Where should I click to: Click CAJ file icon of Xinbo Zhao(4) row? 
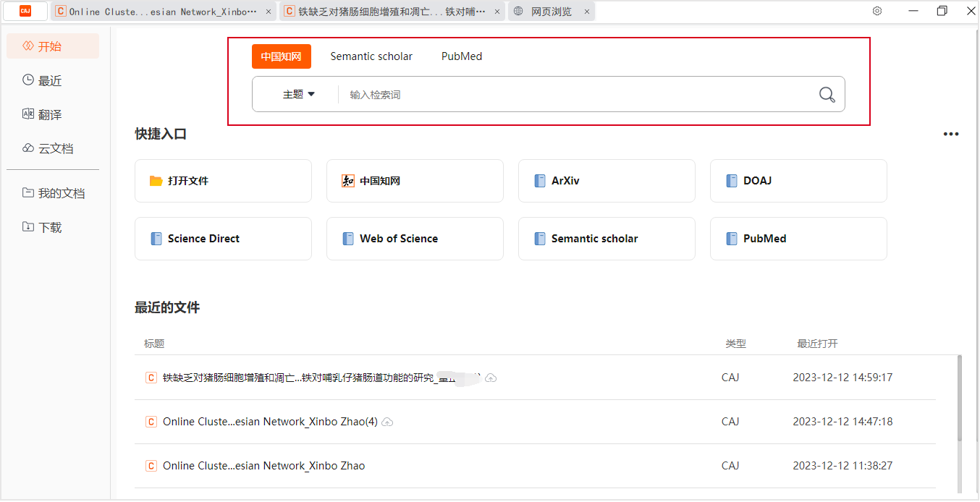click(x=151, y=422)
